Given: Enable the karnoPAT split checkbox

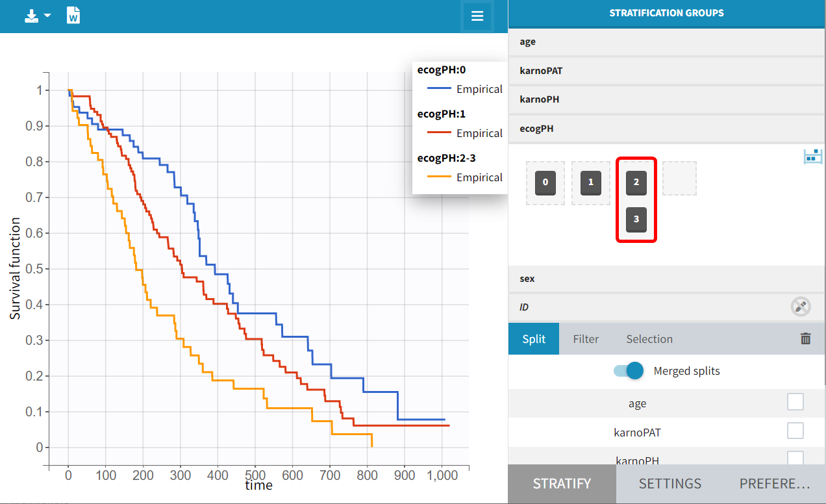Looking at the screenshot, I should coord(795,431).
